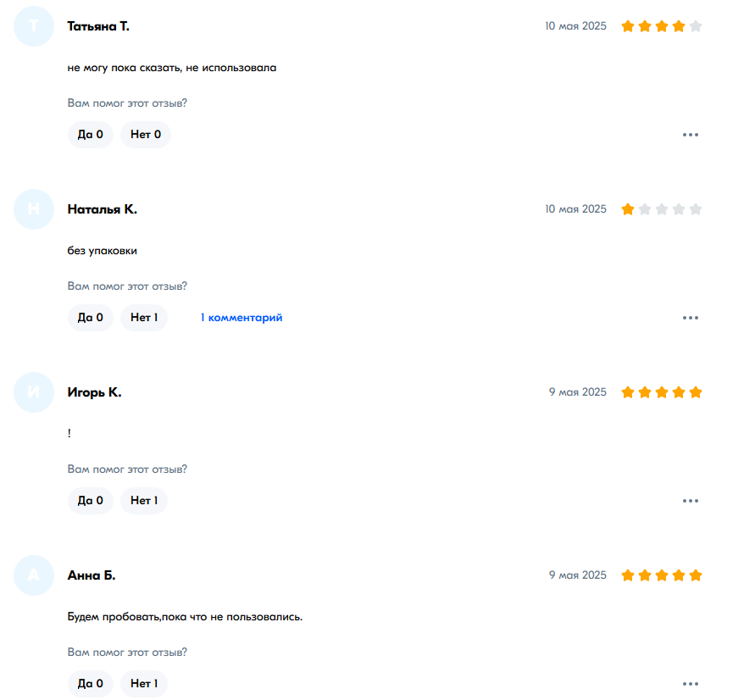Open Татьяна Т. reviewer name

98,26
